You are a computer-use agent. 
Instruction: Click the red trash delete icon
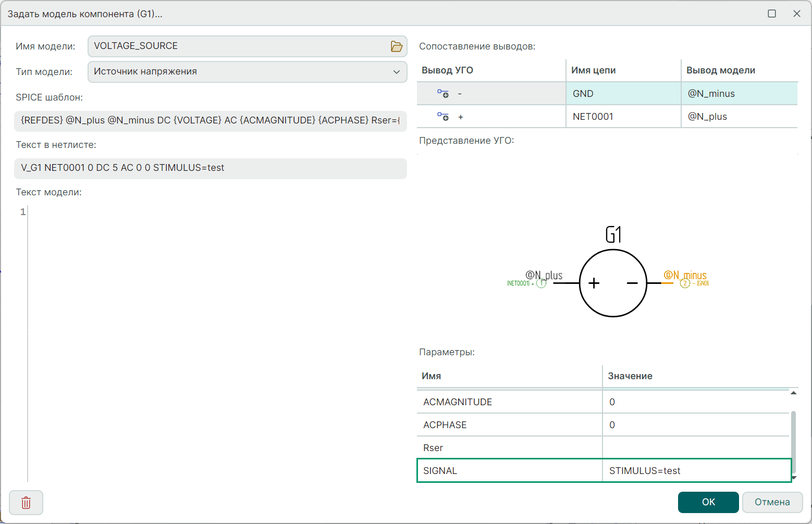point(26,503)
